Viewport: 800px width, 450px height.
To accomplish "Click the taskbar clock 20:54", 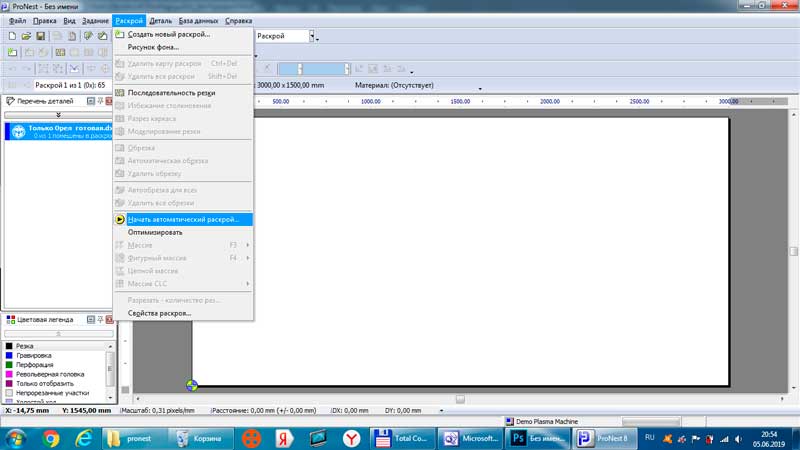I will tap(769, 435).
